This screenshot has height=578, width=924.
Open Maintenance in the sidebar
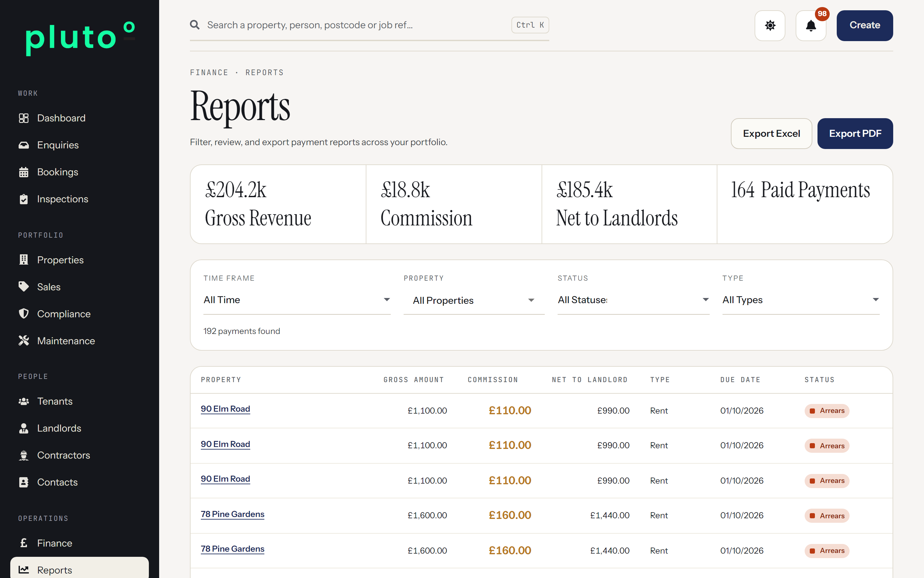[x=80, y=341]
